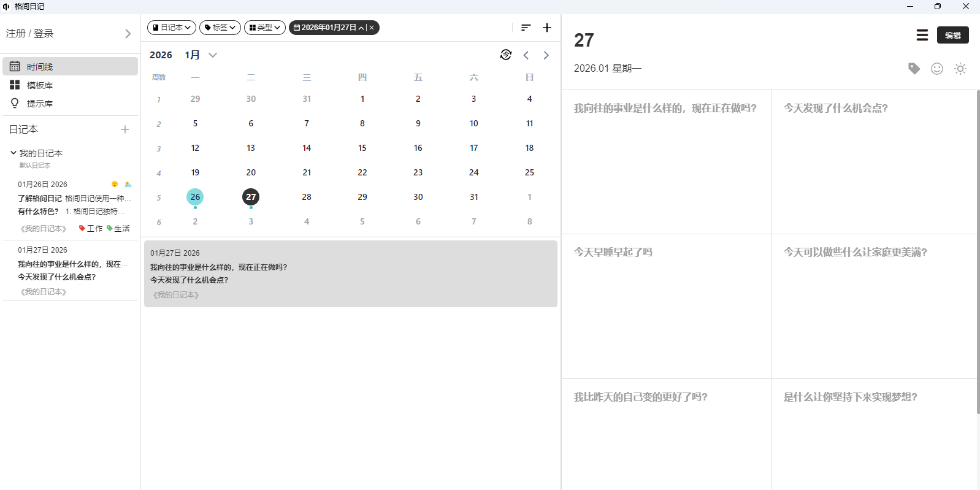
Task: Go to next month arrow
Action: (x=546, y=55)
